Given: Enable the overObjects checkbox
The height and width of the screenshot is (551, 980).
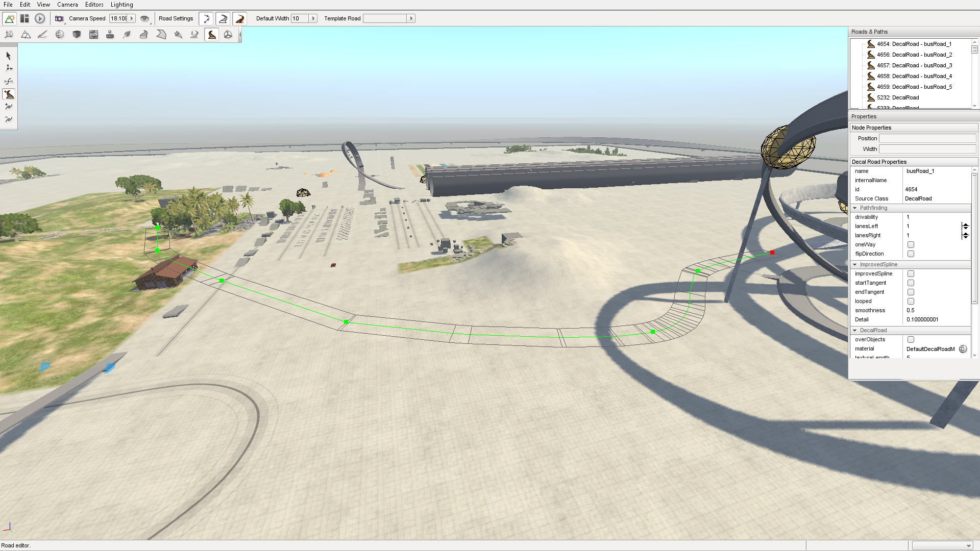Looking at the screenshot, I should click(911, 340).
